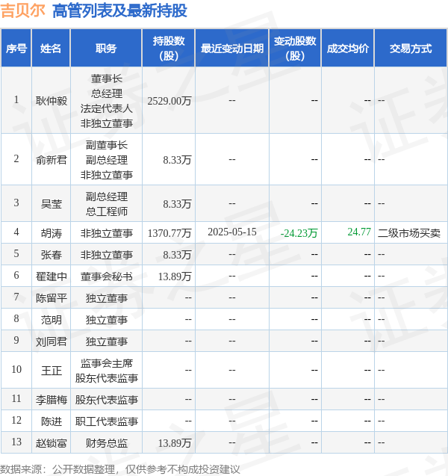Image resolution: width=448 pixels, height=476 pixels.
Task: Select the name 吴莹
Action: point(52,204)
